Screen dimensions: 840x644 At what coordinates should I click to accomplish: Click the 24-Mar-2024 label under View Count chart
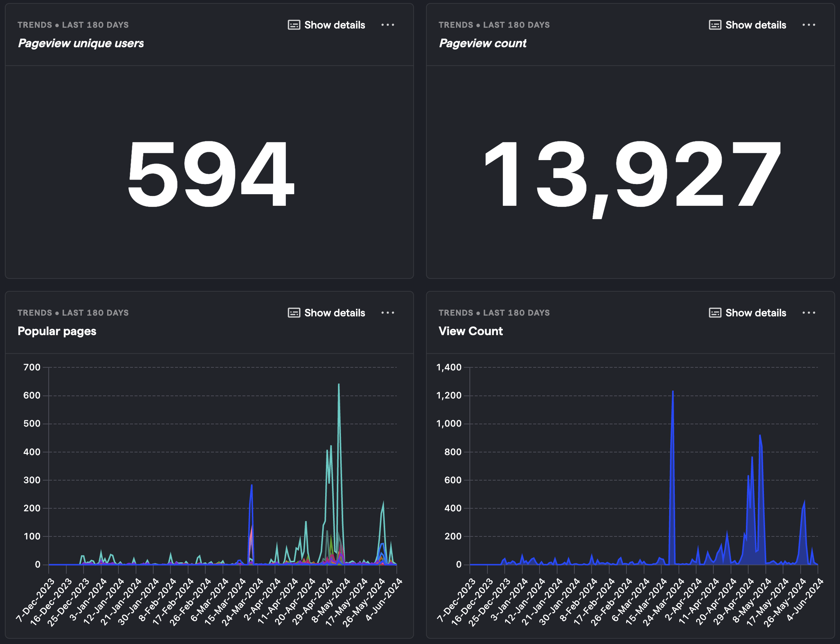pyautogui.click(x=664, y=602)
